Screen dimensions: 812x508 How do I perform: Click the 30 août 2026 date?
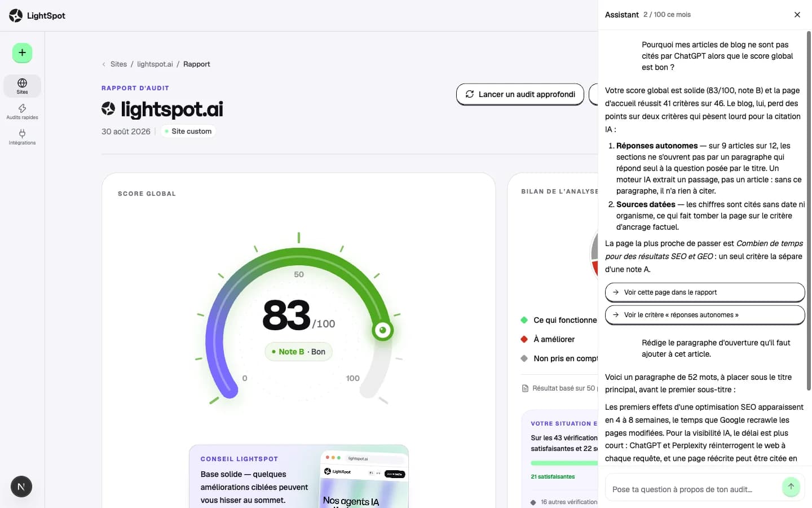[x=126, y=132]
